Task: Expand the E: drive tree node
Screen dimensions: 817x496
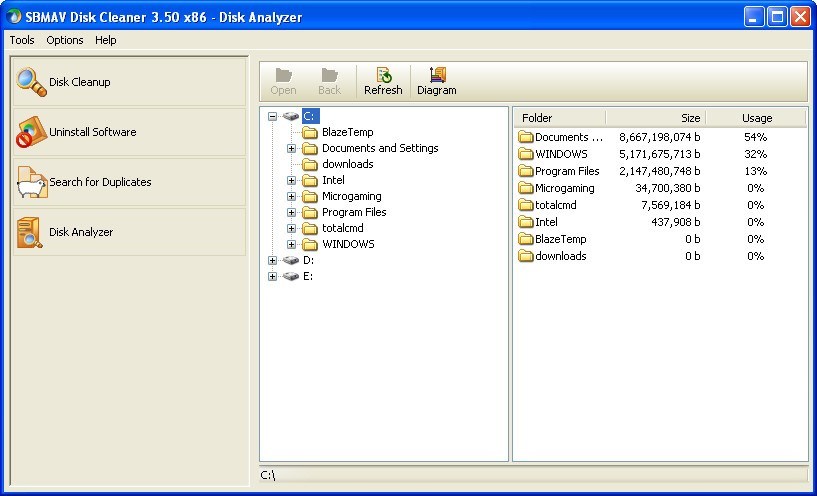Action: (273, 276)
